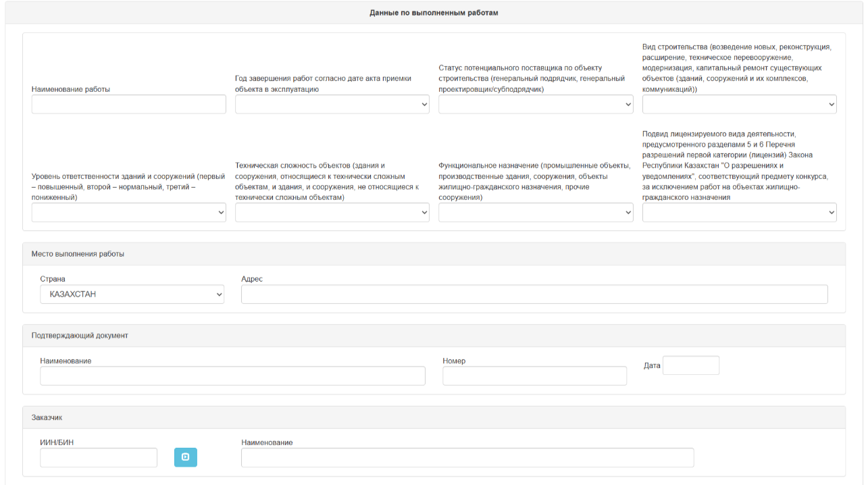Click the Подтверждающий документ section header
The width and height of the screenshot is (868, 485).
coord(80,336)
